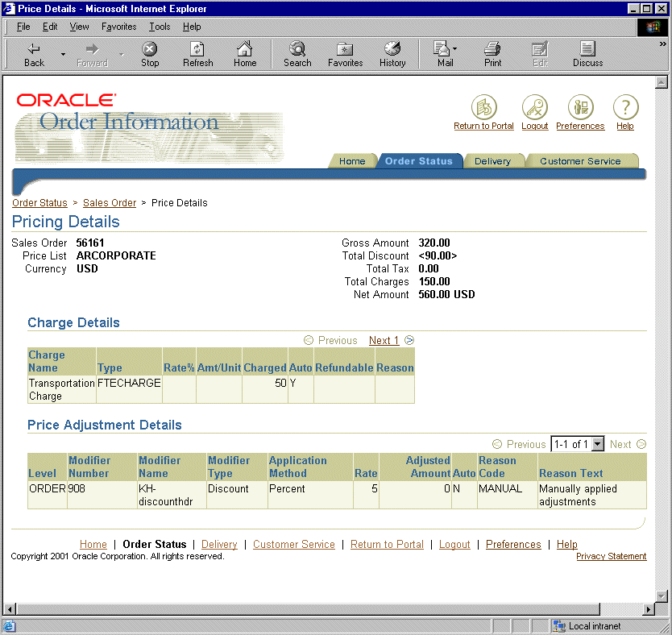The width and height of the screenshot is (672, 635).
Task: Open the Search pane from the toolbar
Action: click(x=297, y=55)
